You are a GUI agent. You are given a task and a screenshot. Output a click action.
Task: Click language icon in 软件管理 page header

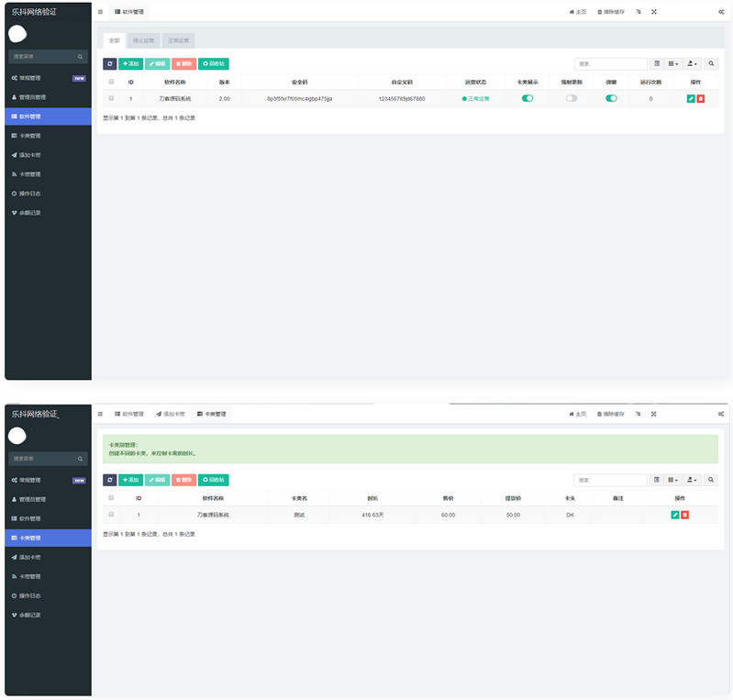tap(639, 12)
